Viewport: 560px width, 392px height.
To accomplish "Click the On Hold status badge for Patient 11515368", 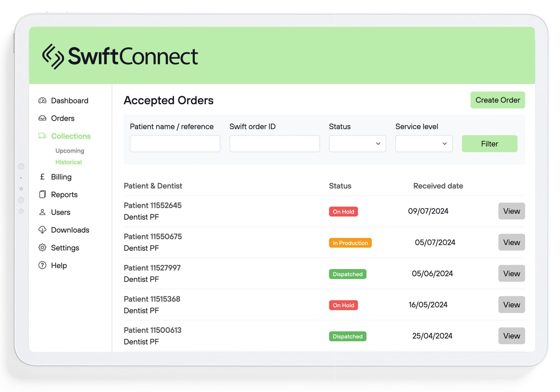I will 343,305.
